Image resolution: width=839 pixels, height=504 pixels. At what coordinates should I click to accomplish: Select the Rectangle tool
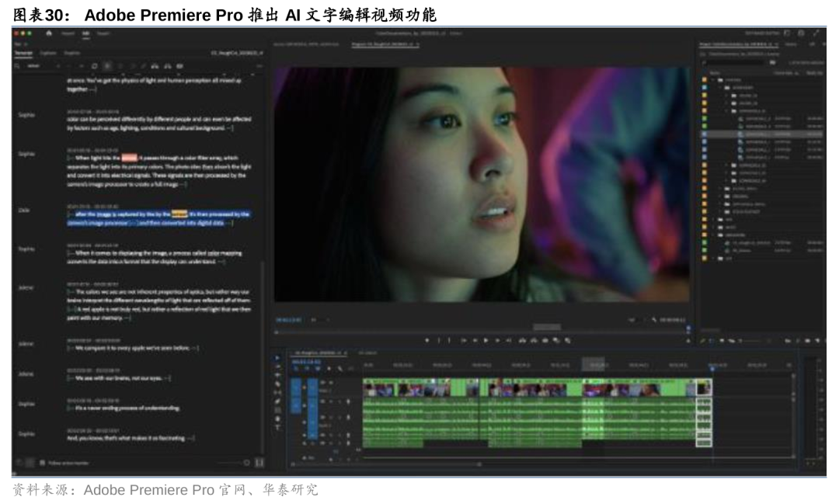277,410
